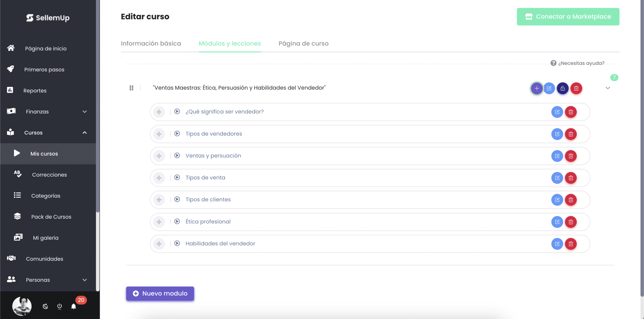Switch to Información básica tab
This screenshot has width=644, height=319.
(x=151, y=44)
